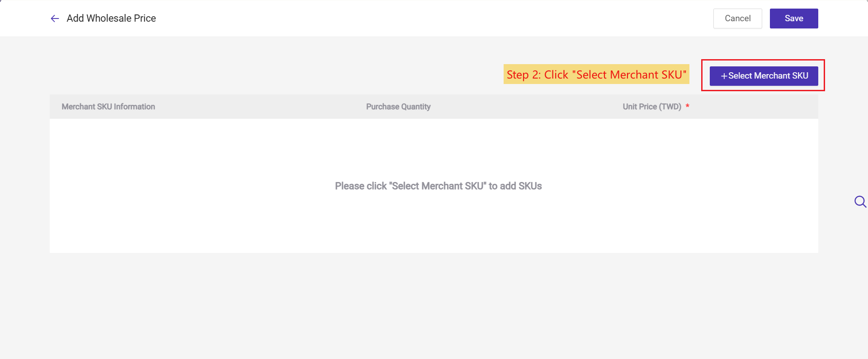Click the gray background below the table
Image resolution: width=868 pixels, height=359 pixels.
click(434, 307)
